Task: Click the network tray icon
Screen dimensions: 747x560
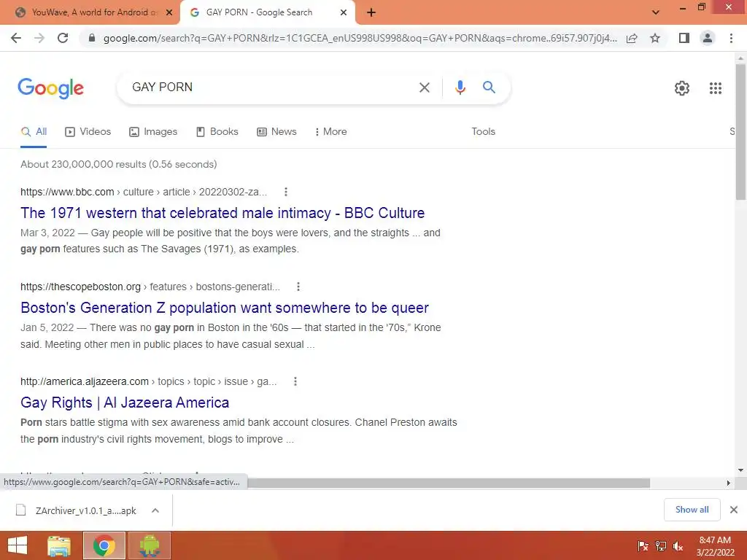Action: pos(661,546)
